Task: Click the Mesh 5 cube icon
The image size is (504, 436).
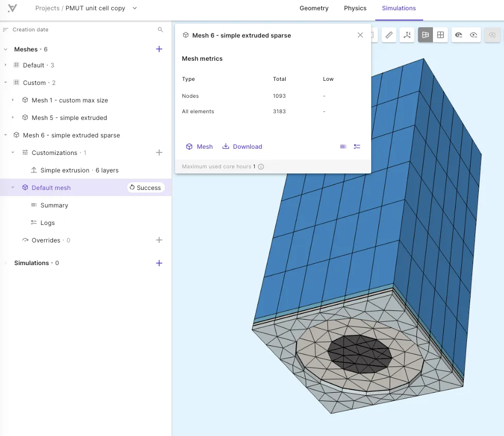Action: 25,117
